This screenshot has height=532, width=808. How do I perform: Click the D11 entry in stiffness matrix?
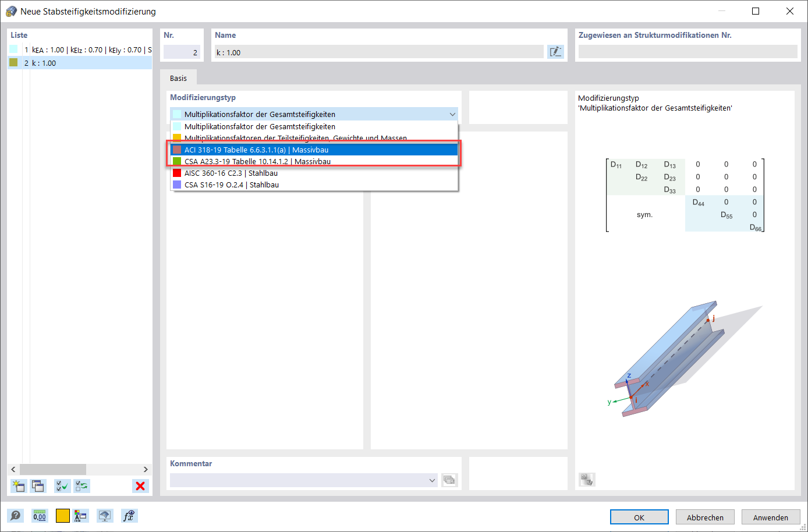[616, 165]
